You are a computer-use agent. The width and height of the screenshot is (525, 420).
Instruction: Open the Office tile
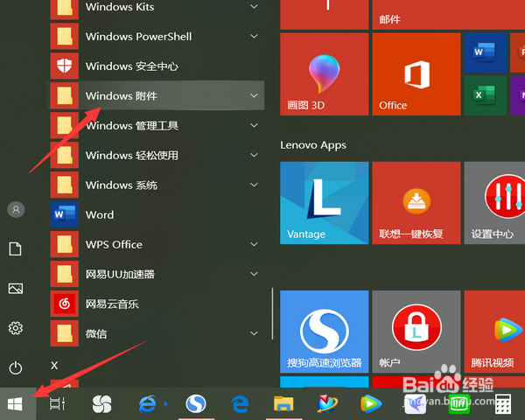click(416, 74)
